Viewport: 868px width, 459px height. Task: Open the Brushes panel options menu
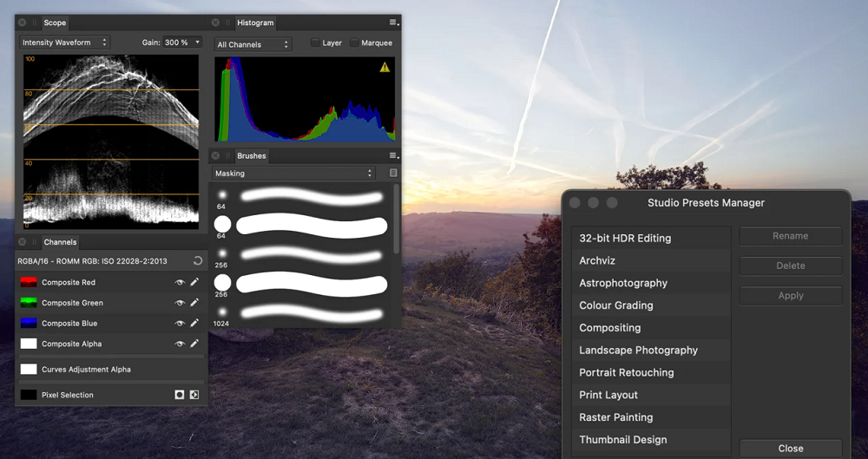pyautogui.click(x=393, y=155)
